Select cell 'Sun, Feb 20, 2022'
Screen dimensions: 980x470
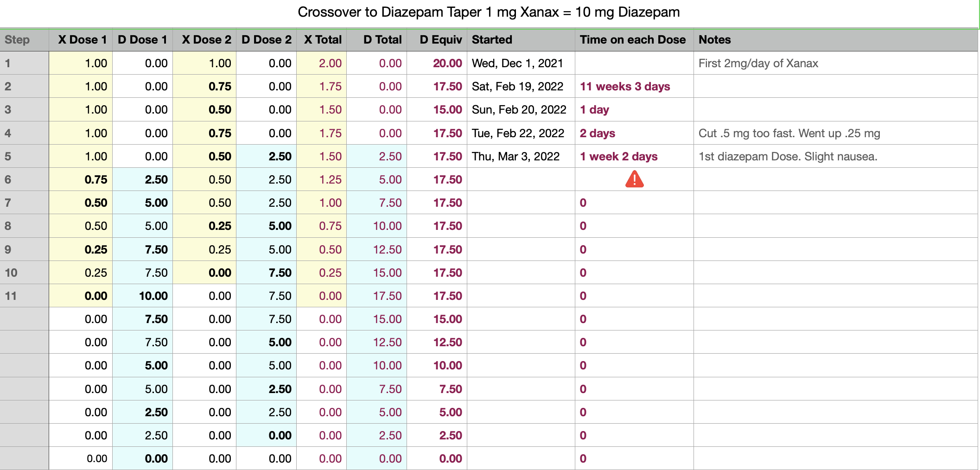pos(521,109)
